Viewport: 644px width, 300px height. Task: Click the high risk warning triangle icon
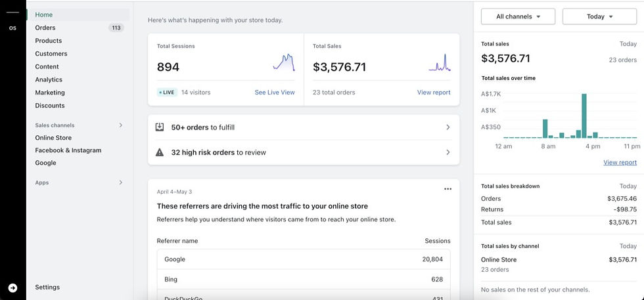point(160,152)
